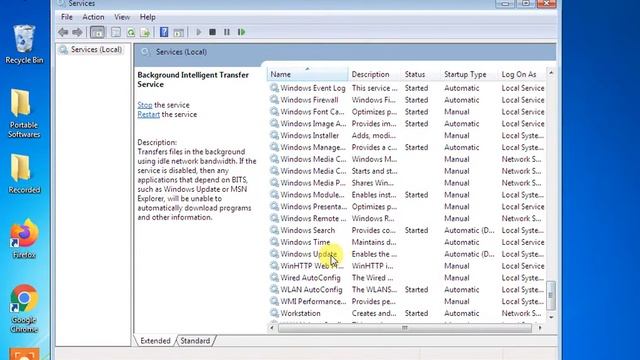Open the Action menu

click(x=93, y=17)
